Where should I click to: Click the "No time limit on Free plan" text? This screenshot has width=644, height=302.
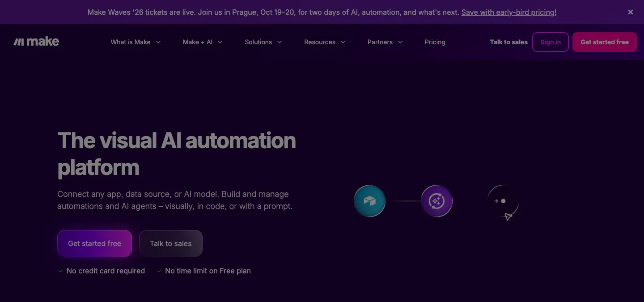[x=208, y=271]
